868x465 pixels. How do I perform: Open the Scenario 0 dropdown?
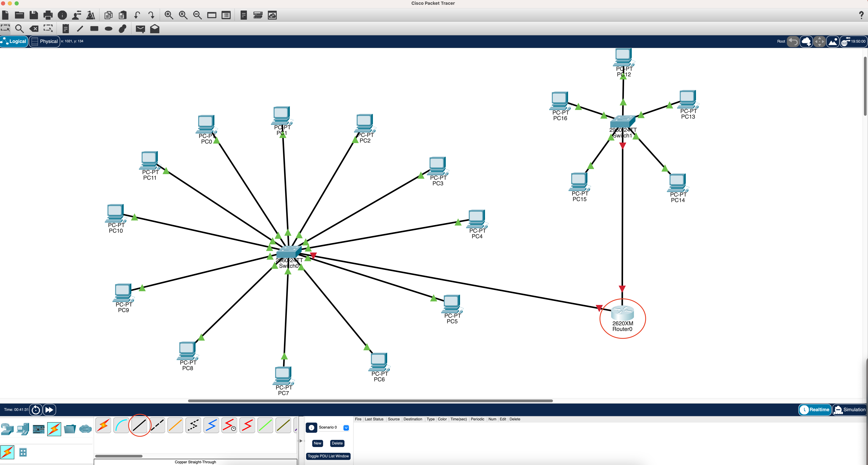pos(346,428)
